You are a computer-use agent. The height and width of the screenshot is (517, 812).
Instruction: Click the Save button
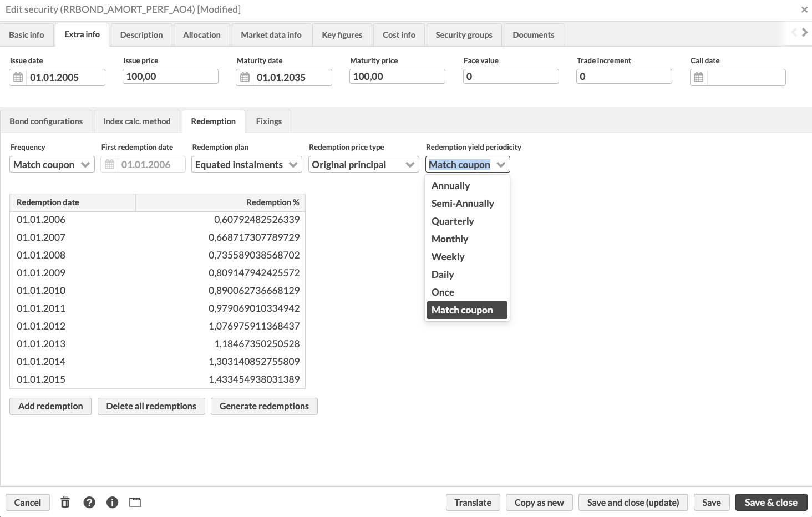[x=712, y=503]
